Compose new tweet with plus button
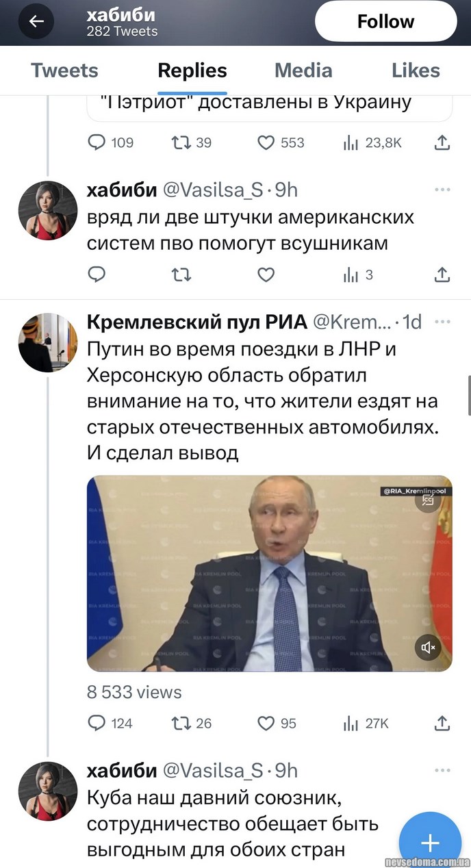 [430, 842]
